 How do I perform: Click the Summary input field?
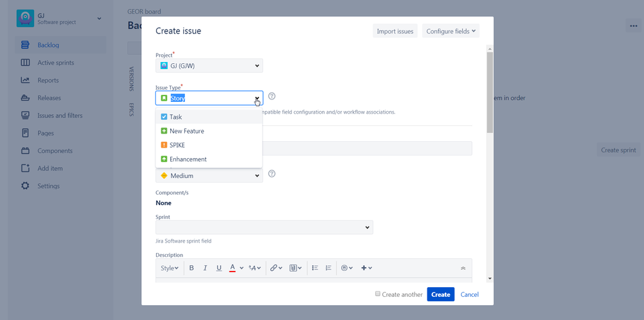click(314, 148)
